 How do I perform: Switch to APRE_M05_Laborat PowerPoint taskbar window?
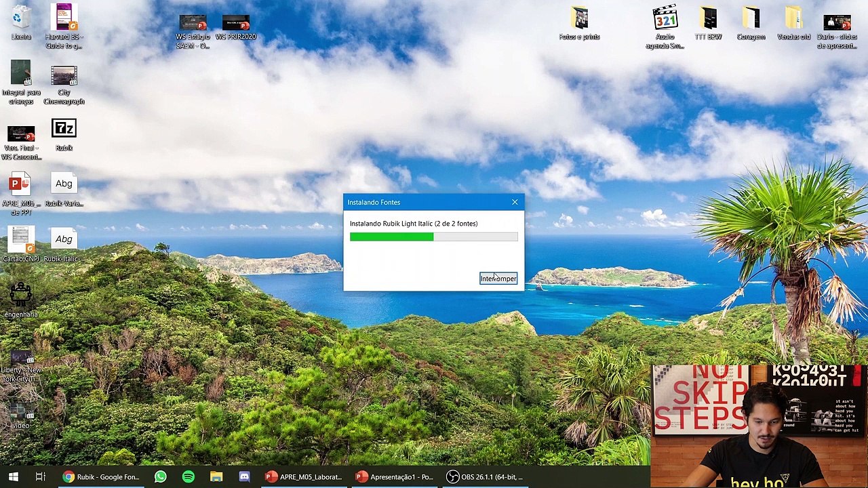click(x=303, y=477)
